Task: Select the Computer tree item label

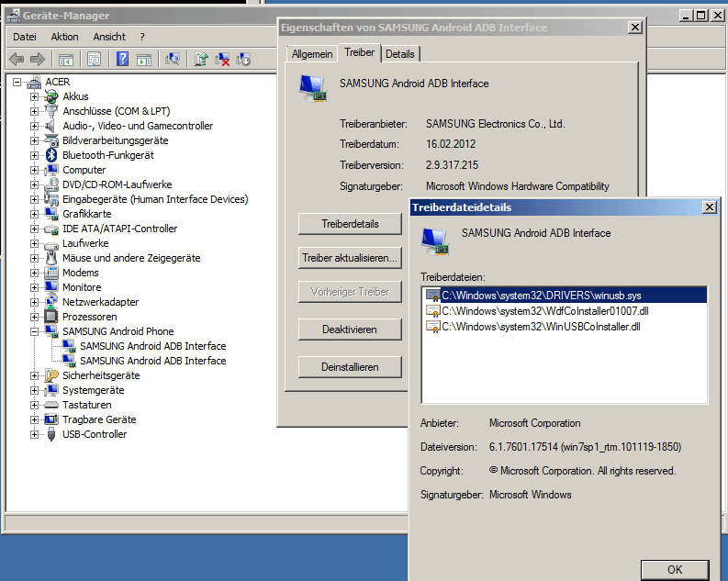Action: (x=84, y=170)
